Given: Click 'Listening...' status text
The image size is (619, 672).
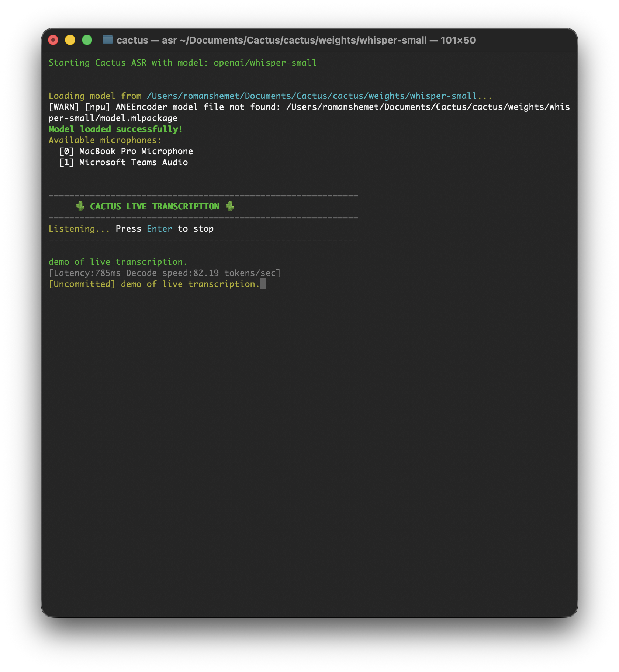Looking at the screenshot, I should (79, 229).
